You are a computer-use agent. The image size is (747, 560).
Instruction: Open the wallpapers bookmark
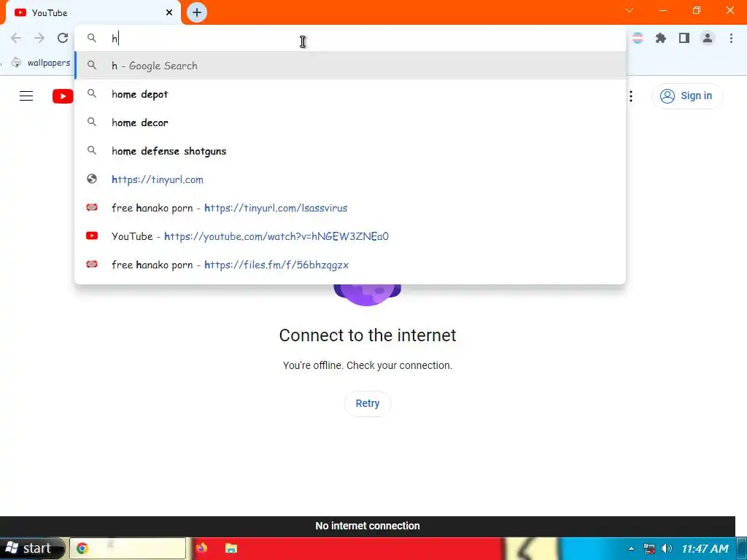pos(41,63)
